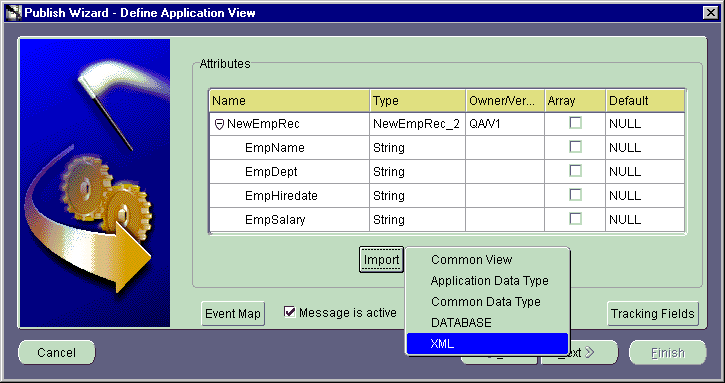Open the Event Map dialog
Viewport: 725px width, 383px height.
(x=233, y=314)
